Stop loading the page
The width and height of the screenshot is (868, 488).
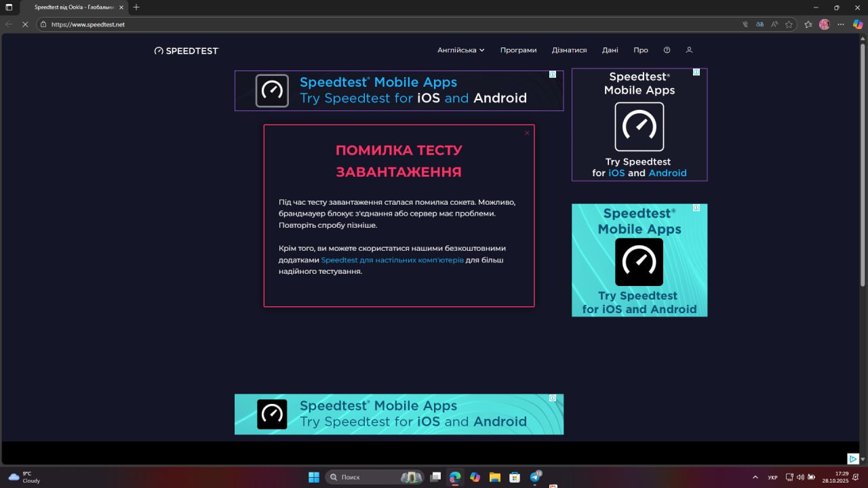click(25, 24)
